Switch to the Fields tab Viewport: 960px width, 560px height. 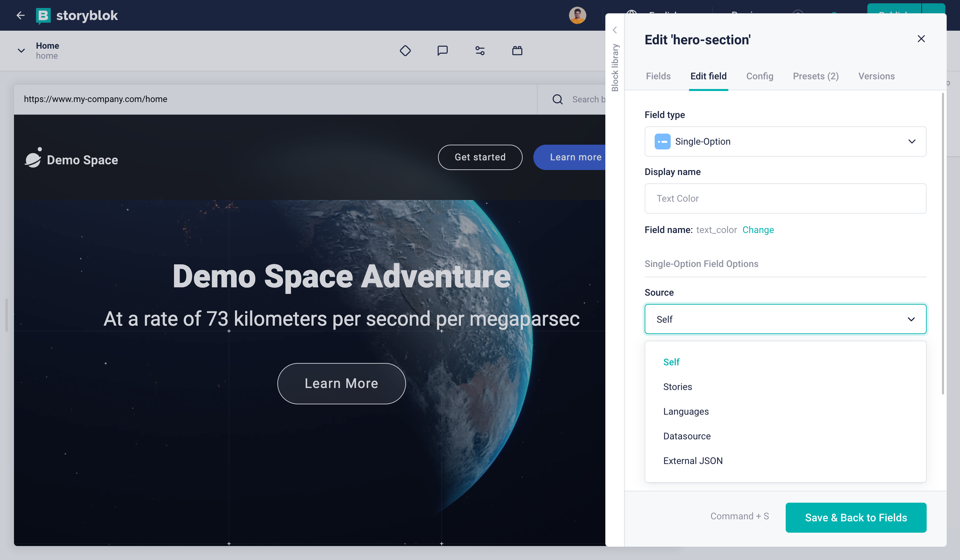(x=659, y=76)
